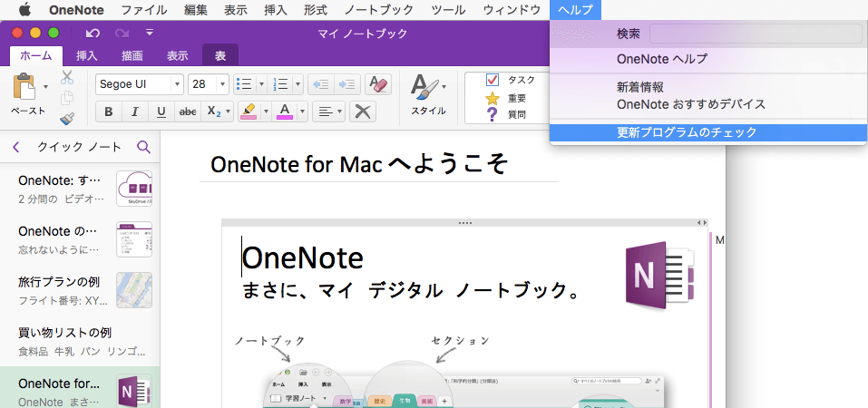The height and width of the screenshot is (408, 868).
Task: Expand bulleted list style dropdown arrow
Action: click(x=261, y=84)
